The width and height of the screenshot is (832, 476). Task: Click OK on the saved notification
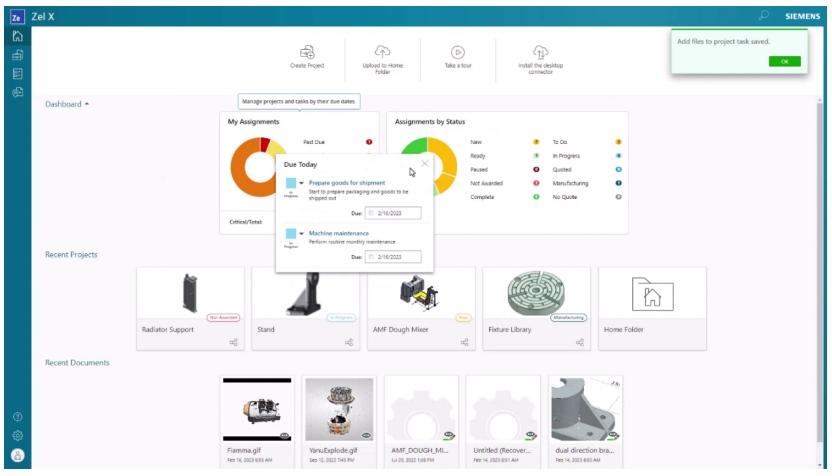(x=784, y=61)
